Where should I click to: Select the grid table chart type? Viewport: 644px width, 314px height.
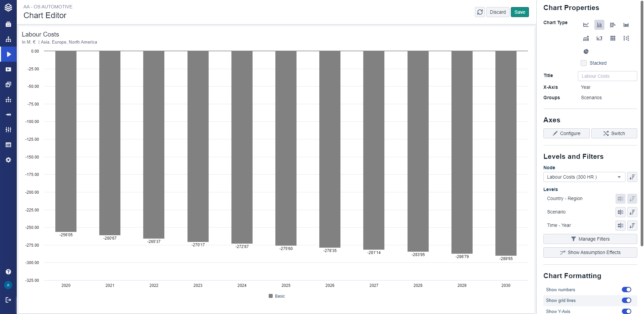click(x=612, y=38)
